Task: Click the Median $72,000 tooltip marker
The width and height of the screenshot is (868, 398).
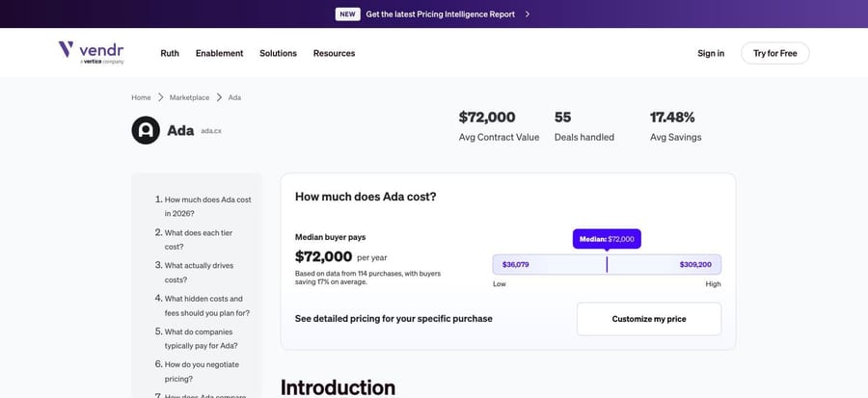Action: pos(607,239)
